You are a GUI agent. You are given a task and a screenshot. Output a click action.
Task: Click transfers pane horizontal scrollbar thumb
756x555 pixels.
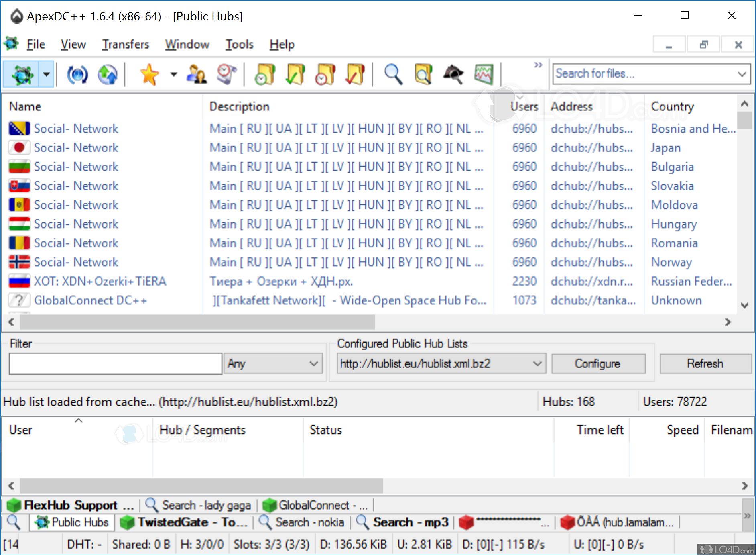pos(201,486)
